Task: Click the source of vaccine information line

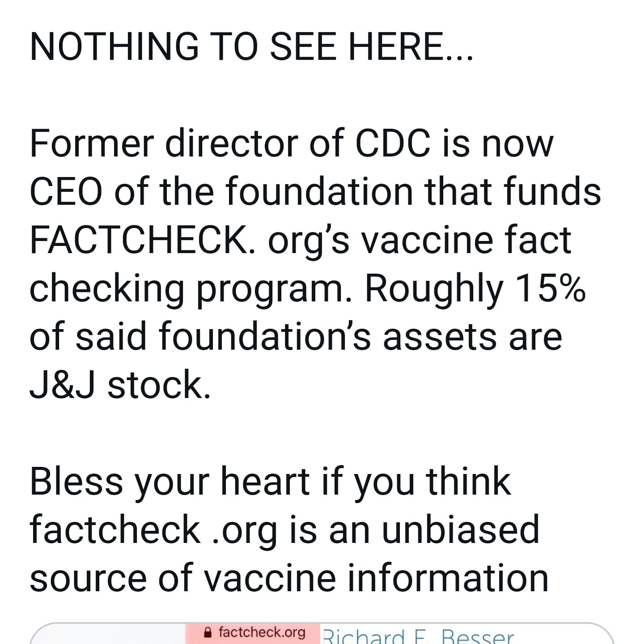Action: click(289, 578)
